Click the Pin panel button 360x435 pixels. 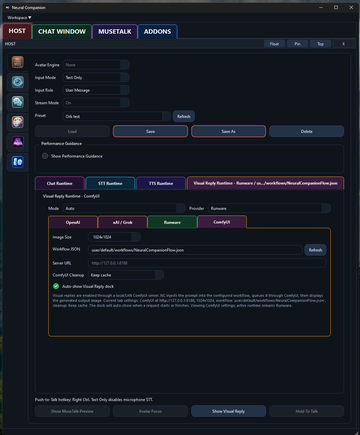click(x=297, y=44)
